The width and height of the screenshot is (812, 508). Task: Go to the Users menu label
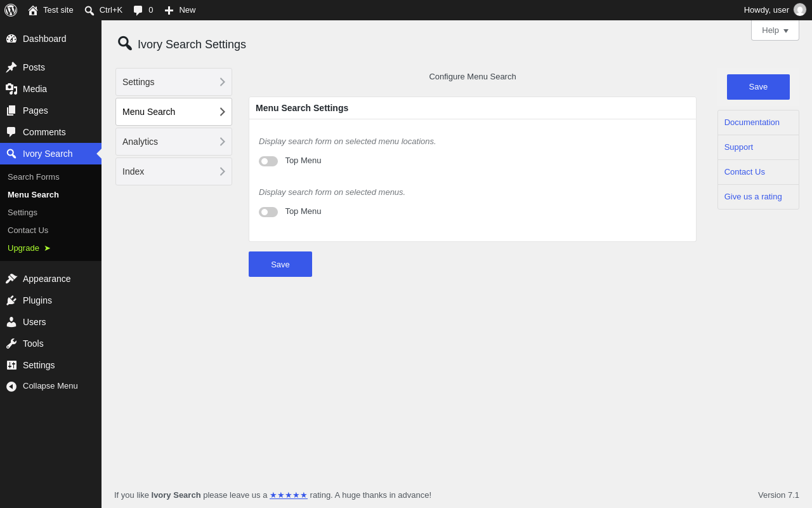(x=34, y=322)
